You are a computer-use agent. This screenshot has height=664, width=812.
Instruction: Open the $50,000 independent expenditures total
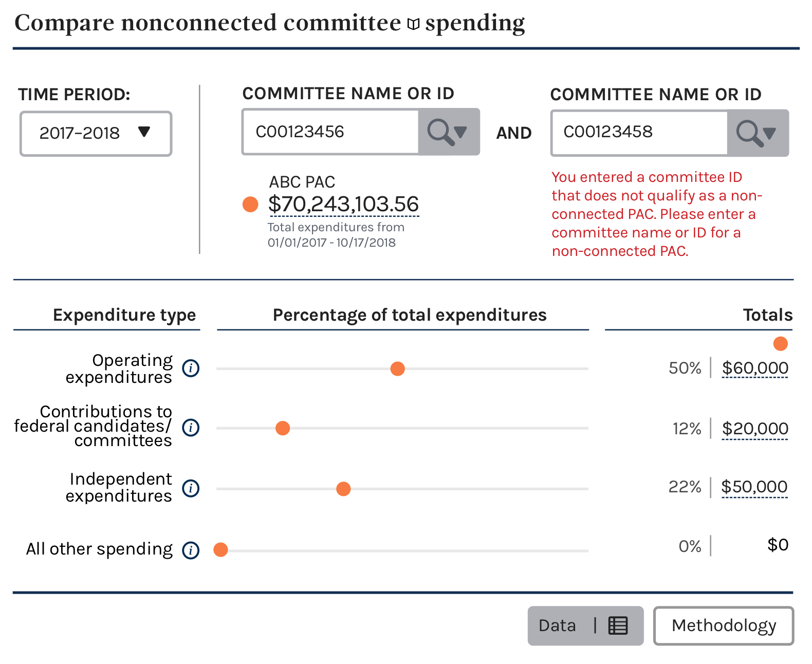click(754, 487)
